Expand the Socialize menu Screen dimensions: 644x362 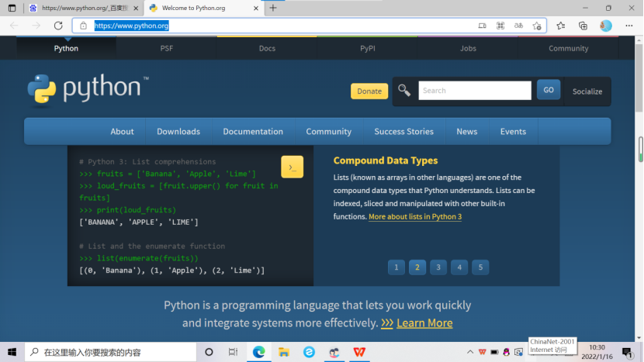pos(587,91)
